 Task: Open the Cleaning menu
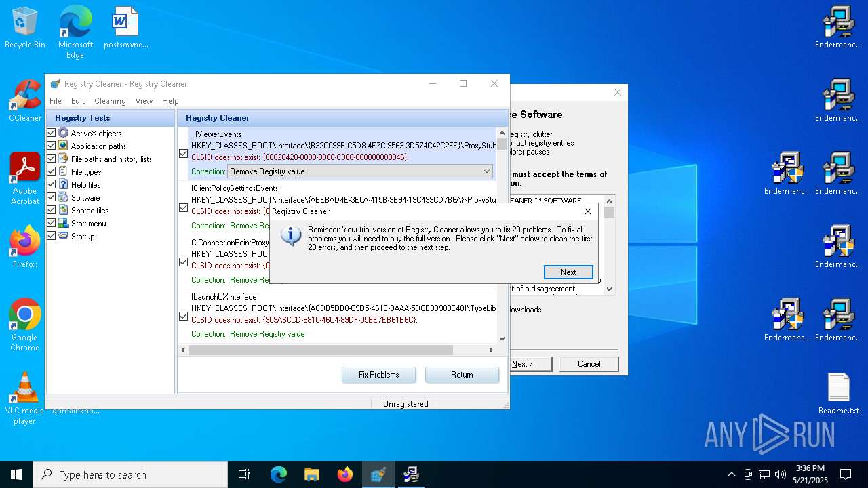pyautogui.click(x=110, y=100)
